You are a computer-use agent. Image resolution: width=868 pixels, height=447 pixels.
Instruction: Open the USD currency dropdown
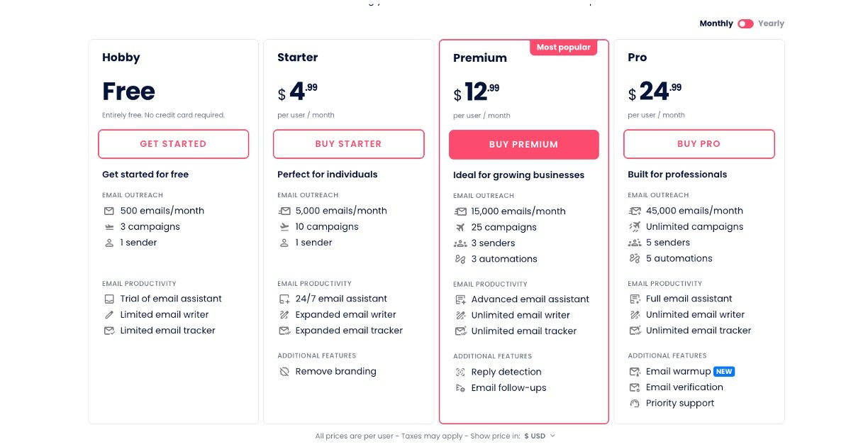pyautogui.click(x=540, y=436)
